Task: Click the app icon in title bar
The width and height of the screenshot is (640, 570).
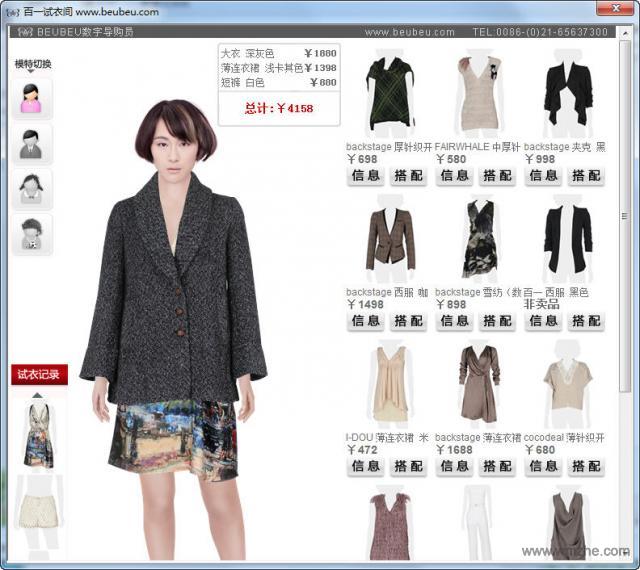Action: pos(12,12)
